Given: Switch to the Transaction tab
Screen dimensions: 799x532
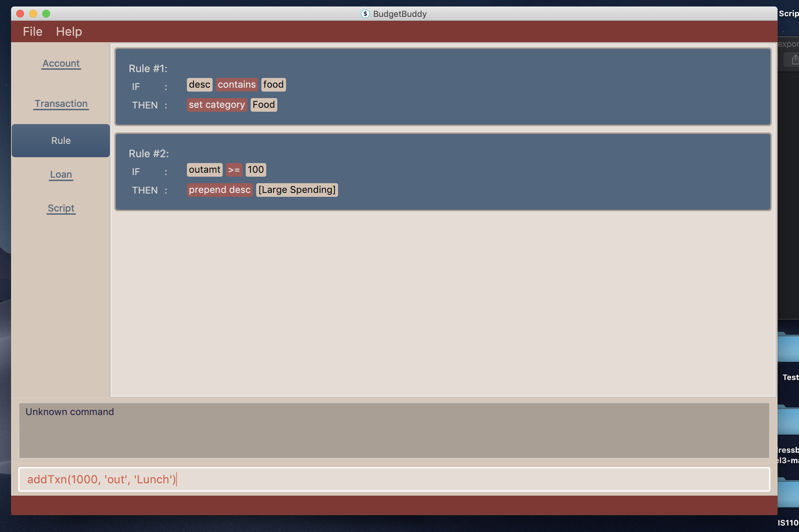Looking at the screenshot, I should (61, 104).
